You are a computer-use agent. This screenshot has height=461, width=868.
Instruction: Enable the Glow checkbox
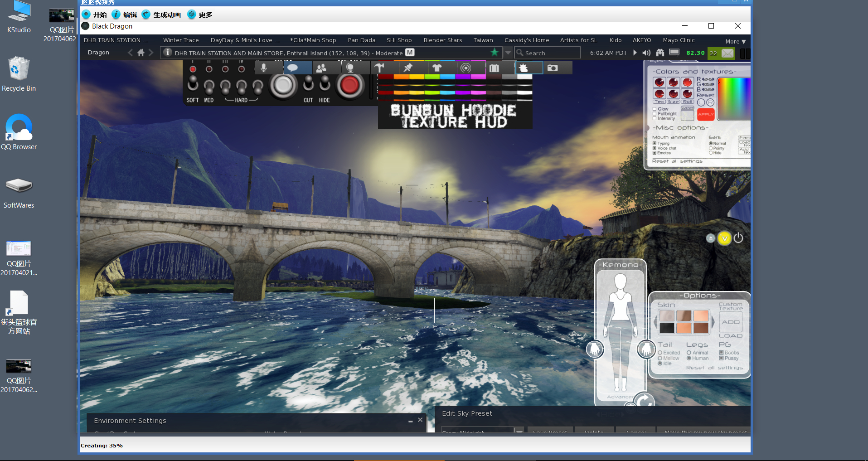tap(655, 109)
